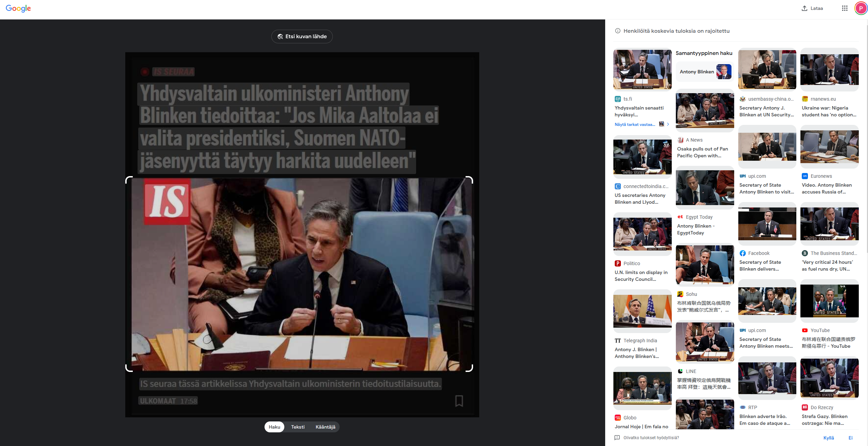The height and width of the screenshot is (446, 868).
Task: Open the rnanews.eu result thumbnail
Action: 829,70
